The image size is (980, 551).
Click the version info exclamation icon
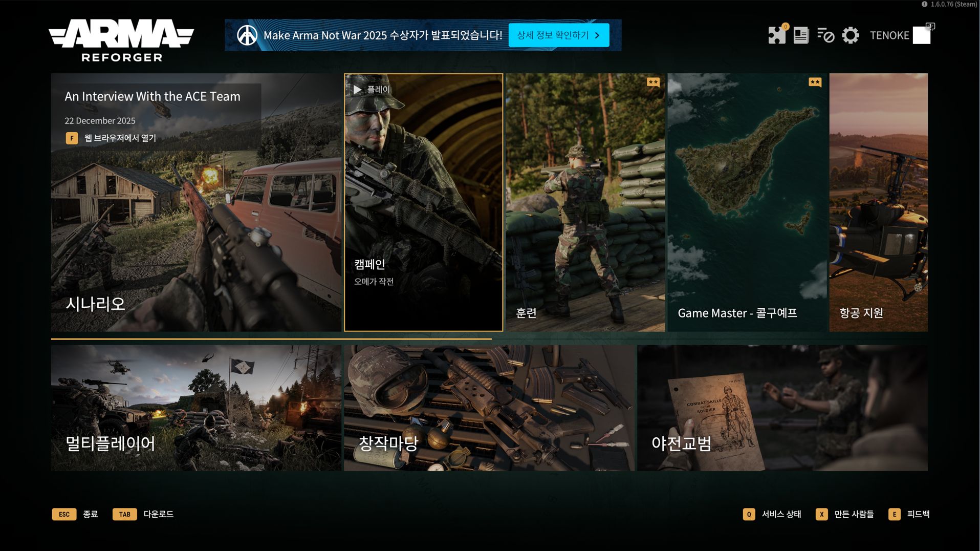(925, 4)
